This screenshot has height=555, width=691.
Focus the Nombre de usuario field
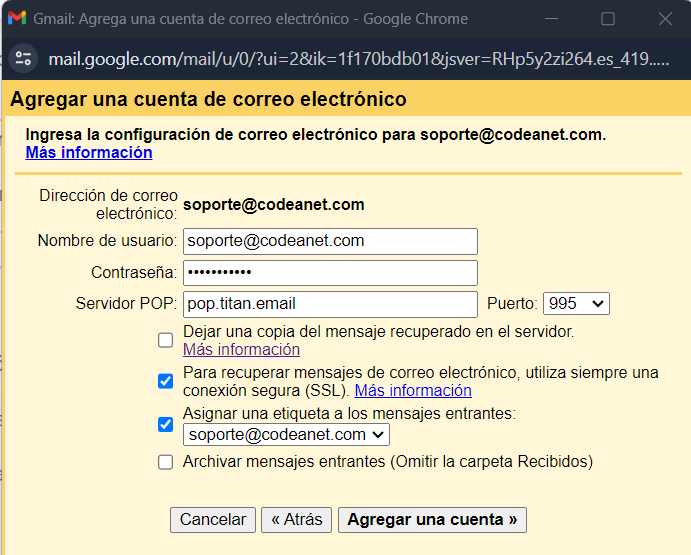(330, 241)
